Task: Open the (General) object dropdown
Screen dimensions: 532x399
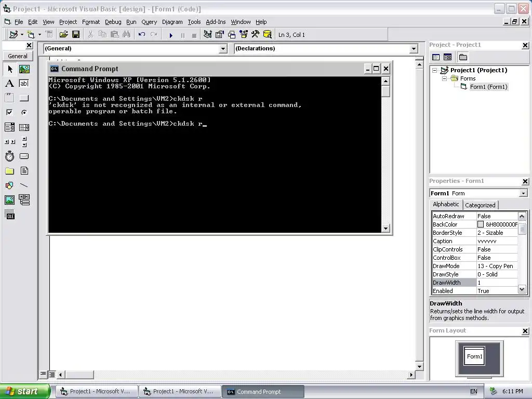Action: coord(223,49)
